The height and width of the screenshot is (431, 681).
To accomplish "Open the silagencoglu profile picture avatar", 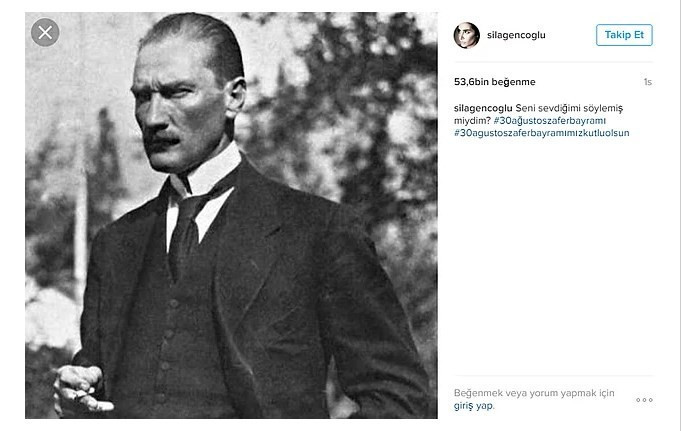I will click(466, 35).
